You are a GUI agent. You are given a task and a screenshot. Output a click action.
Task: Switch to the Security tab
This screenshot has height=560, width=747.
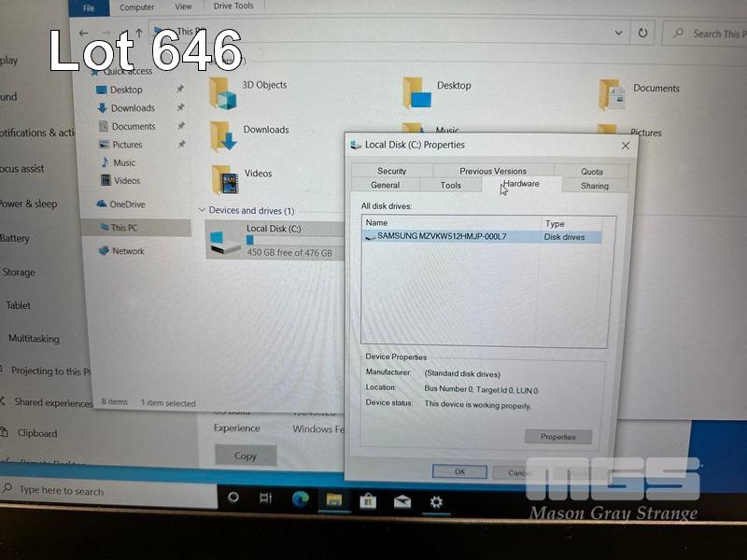(x=391, y=171)
